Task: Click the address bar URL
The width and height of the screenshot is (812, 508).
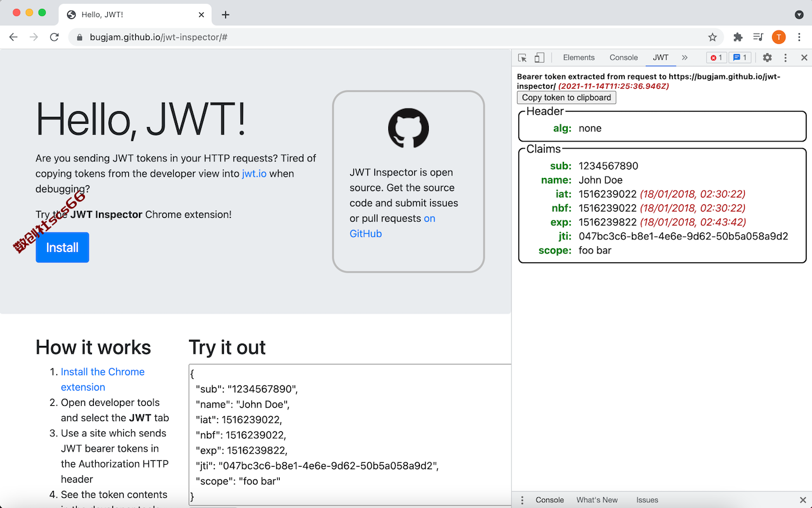Action: pyautogui.click(x=159, y=37)
